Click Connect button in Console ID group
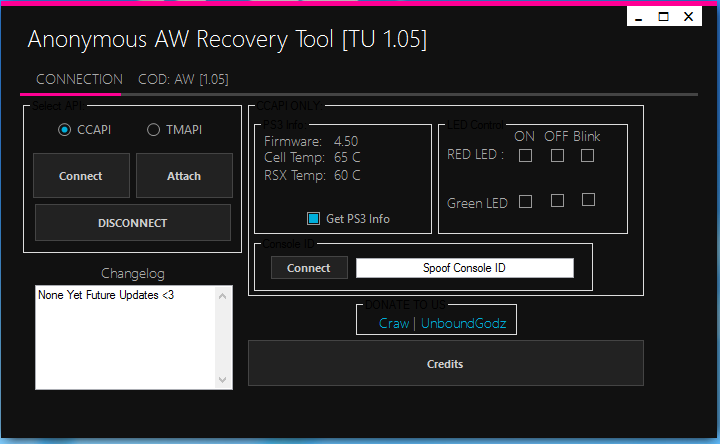The image size is (720, 444). tap(309, 268)
